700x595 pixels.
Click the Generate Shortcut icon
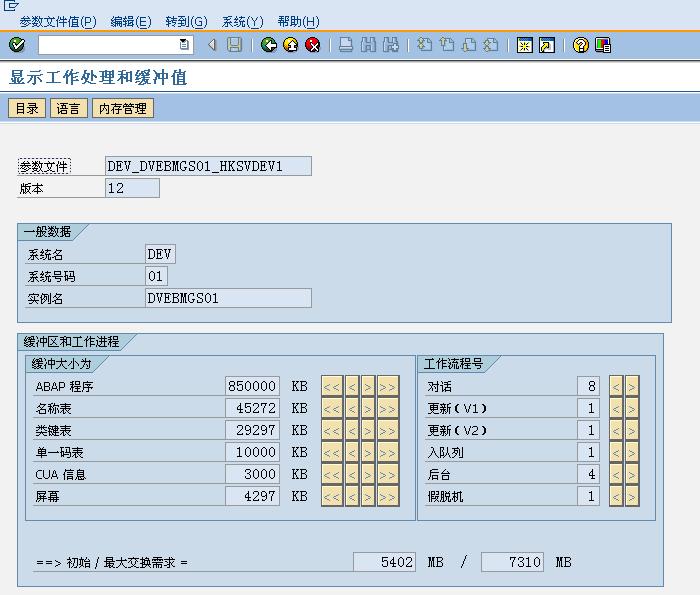[x=547, y=45]
